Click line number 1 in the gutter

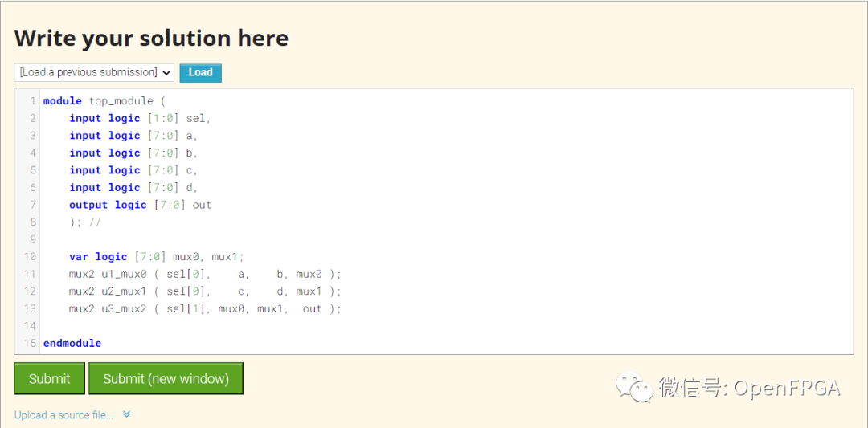[33, 101]
